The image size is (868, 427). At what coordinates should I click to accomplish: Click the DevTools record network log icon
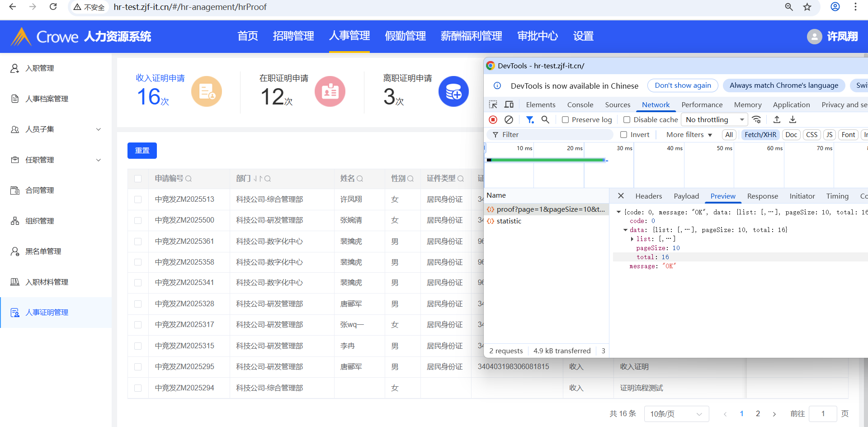tap(493, 119)
